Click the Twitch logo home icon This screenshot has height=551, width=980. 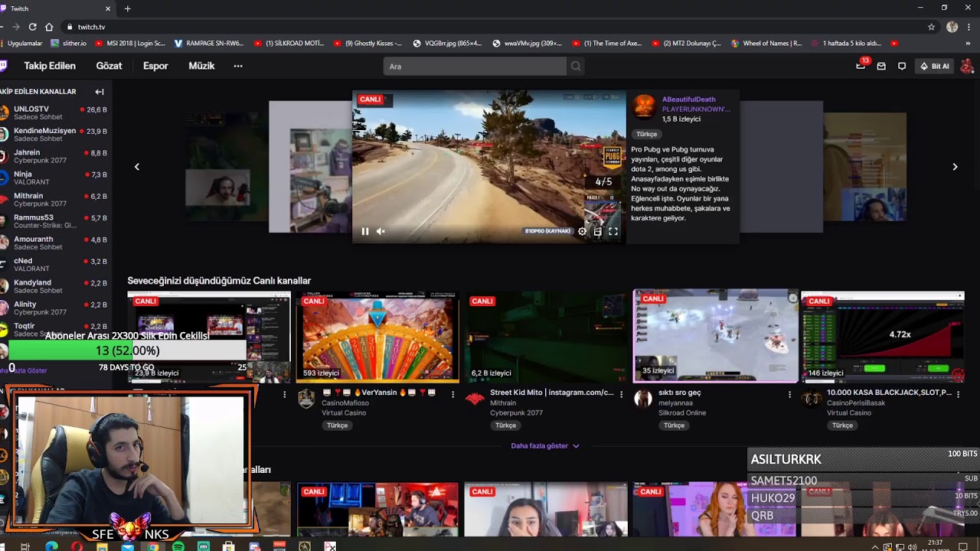point(4,66)
